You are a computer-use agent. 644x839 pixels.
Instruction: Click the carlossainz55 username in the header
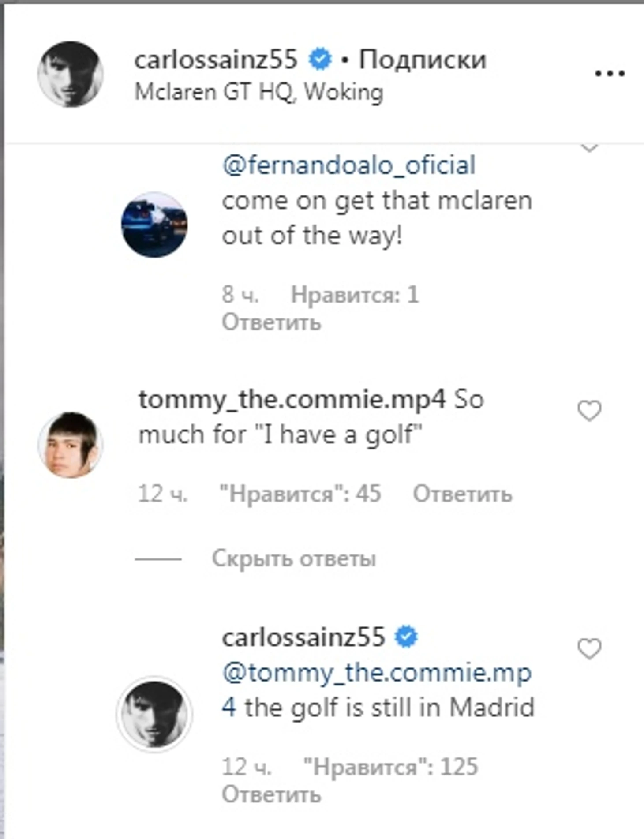216,59
